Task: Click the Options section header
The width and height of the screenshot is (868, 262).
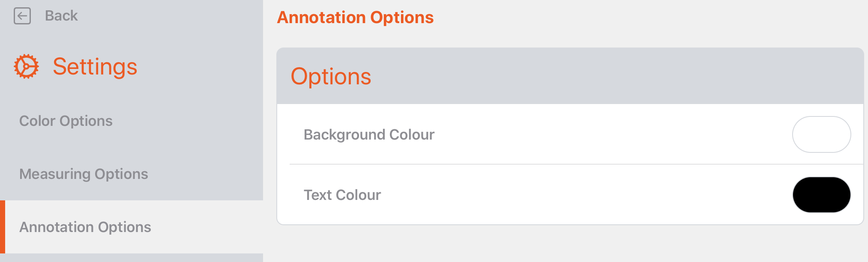Action: (x=331, y=76)
